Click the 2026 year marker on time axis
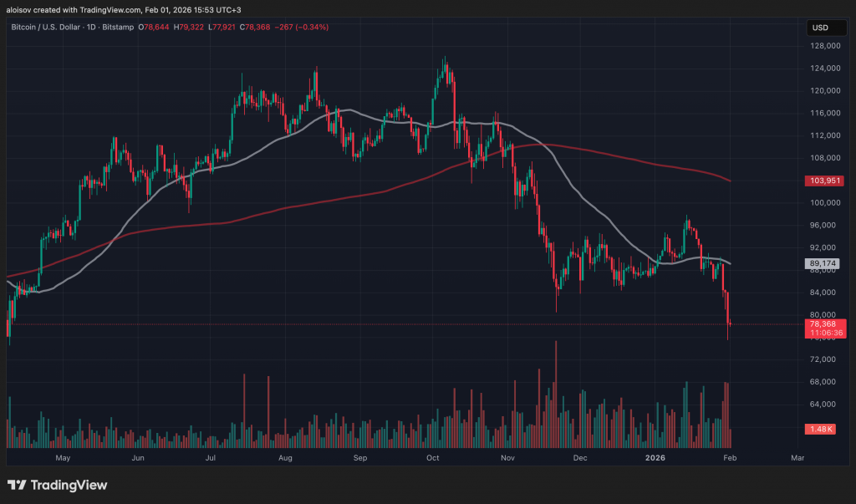Viewport: 856px width, 504px height. (656, 458)
